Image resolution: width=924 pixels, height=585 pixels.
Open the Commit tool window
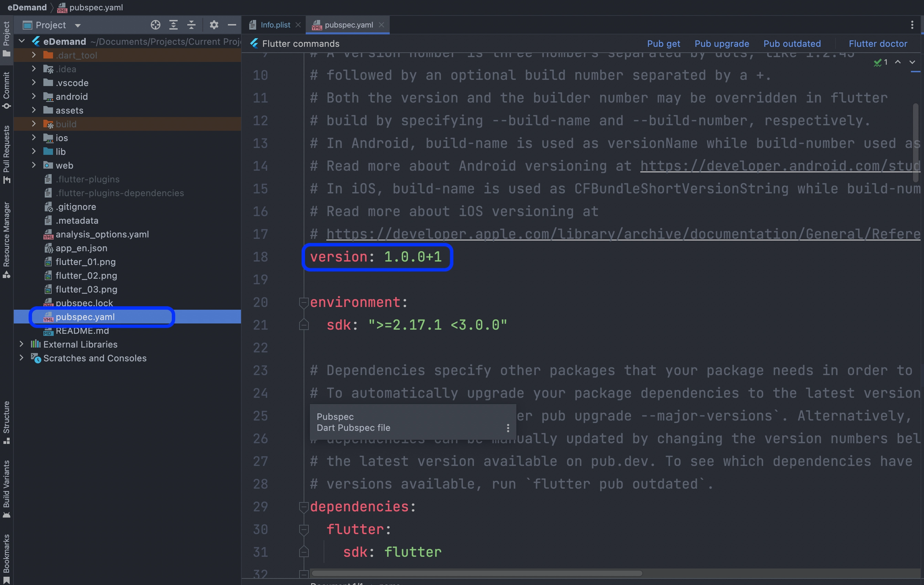click(x=7, y=90)
